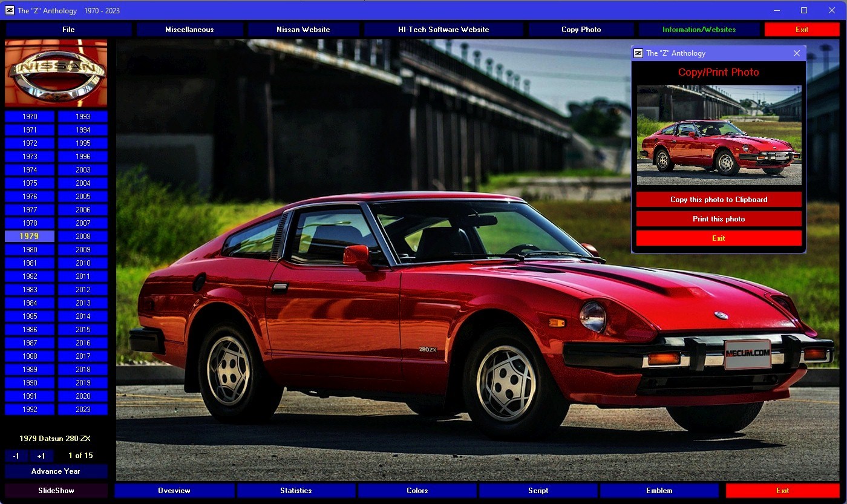Select year 2018
The image size is (847, 504).
[x=83, y=370]
